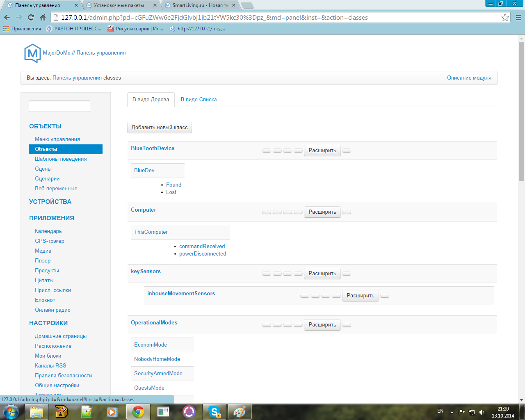This screenshot has width=525, height=420.
Task: Open Шаблоны поведения in the sidebar
Action: (x=61, y=159)
